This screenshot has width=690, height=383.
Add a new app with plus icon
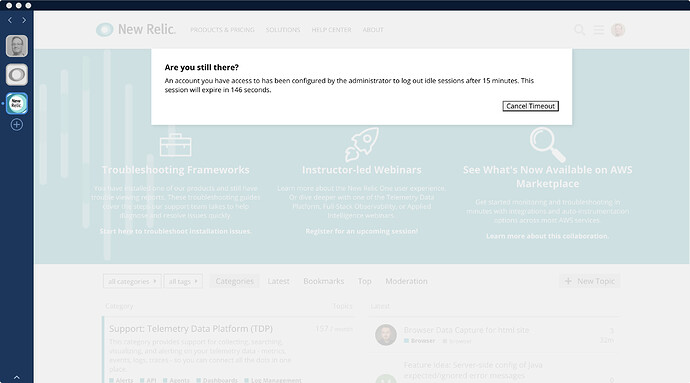17,125
